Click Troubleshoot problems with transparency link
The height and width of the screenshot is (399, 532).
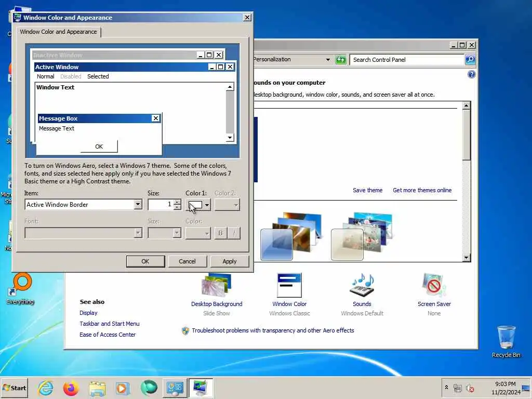[273, 330]
